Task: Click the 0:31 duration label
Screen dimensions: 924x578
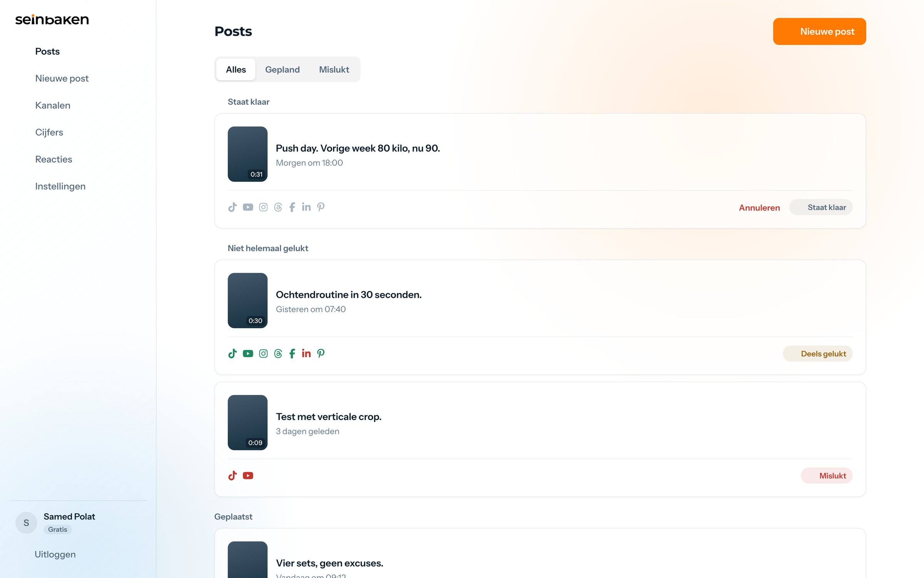Action: pyautogui.click(x=256, y=174)
